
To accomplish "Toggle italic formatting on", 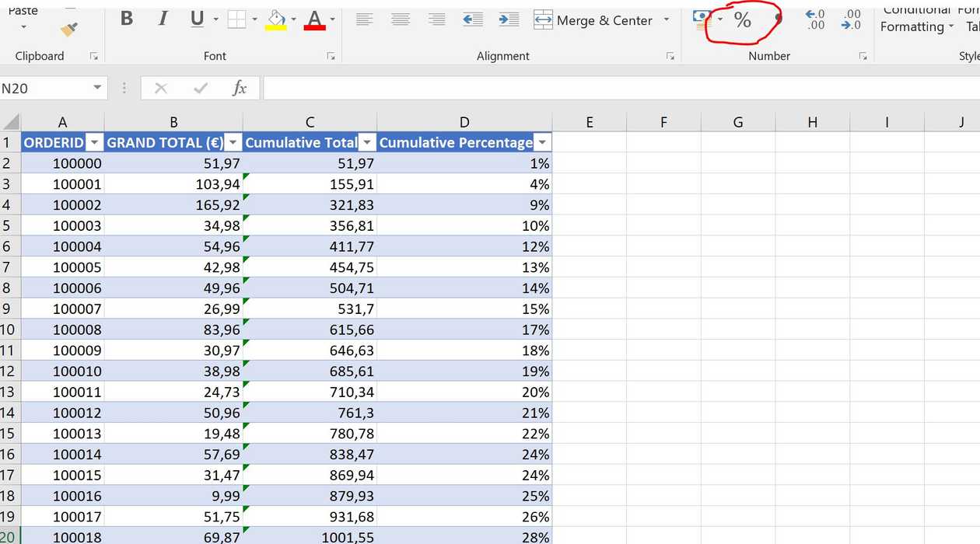I will click(161, 19).
